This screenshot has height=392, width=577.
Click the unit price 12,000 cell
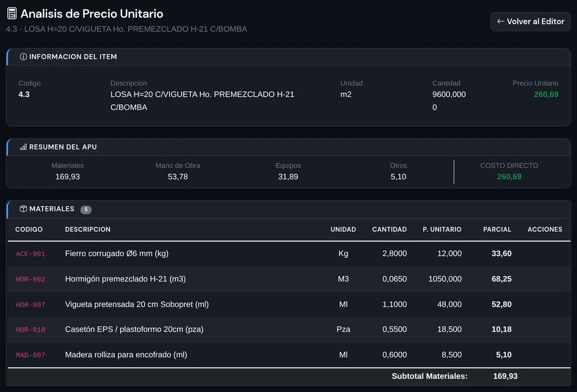click(x=450, y=253)
